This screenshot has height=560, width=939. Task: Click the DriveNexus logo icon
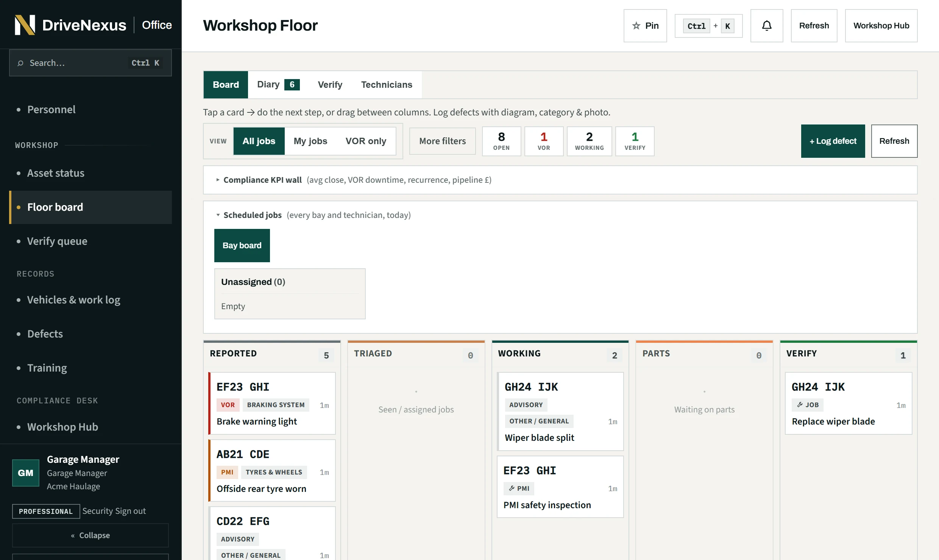click(25, 25)
